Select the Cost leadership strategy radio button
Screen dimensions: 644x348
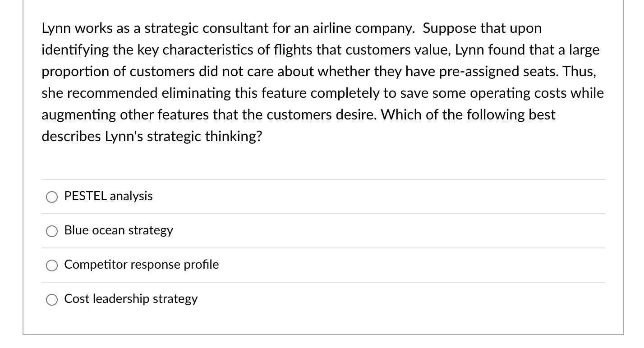pyautogui.click(x=52, y=299)
